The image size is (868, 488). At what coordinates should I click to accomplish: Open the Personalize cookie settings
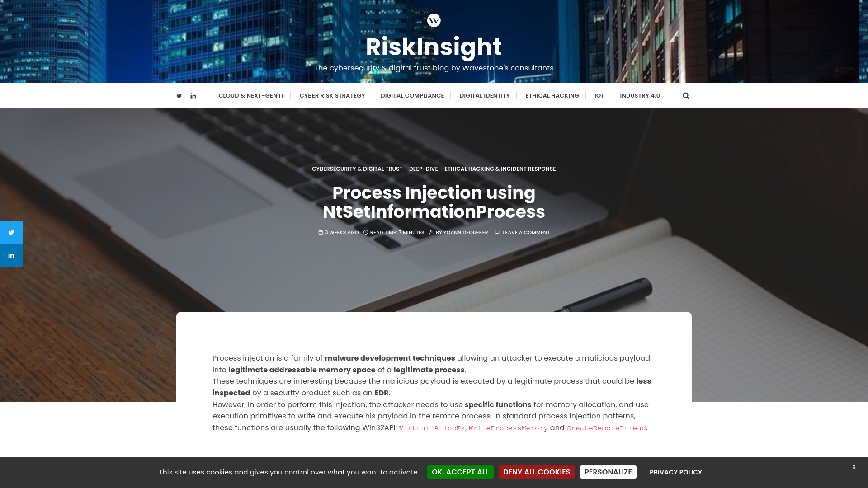(x=608, y=472)
